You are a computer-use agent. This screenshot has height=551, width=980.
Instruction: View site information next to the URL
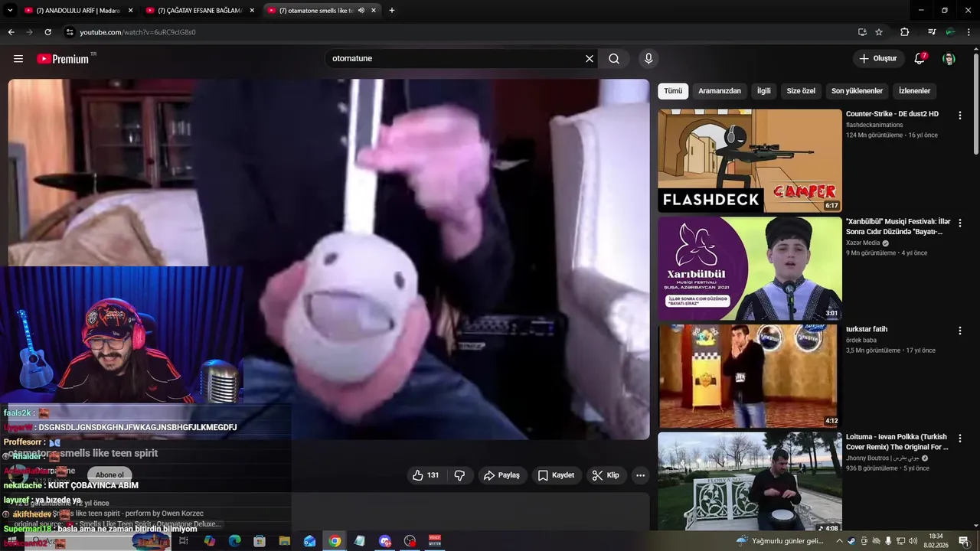point(70,32)
